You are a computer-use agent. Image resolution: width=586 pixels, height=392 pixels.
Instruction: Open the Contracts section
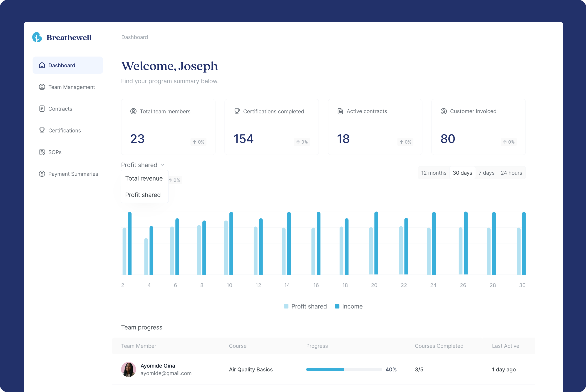tap(68, 109)
